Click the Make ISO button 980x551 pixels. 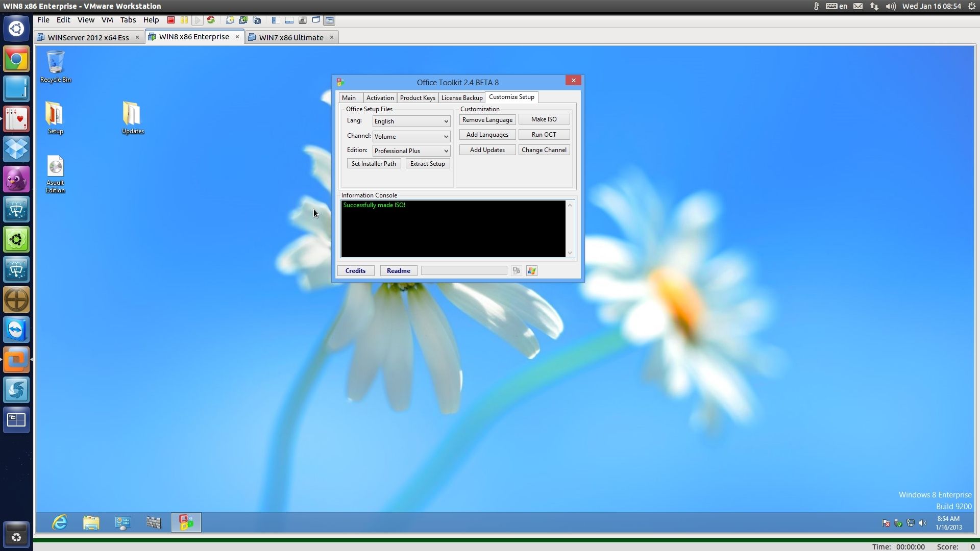click(544, 119)
